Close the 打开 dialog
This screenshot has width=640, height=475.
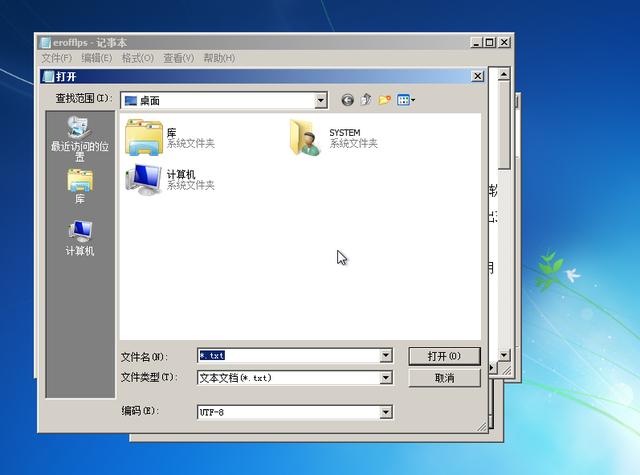(x=478, y=76)
